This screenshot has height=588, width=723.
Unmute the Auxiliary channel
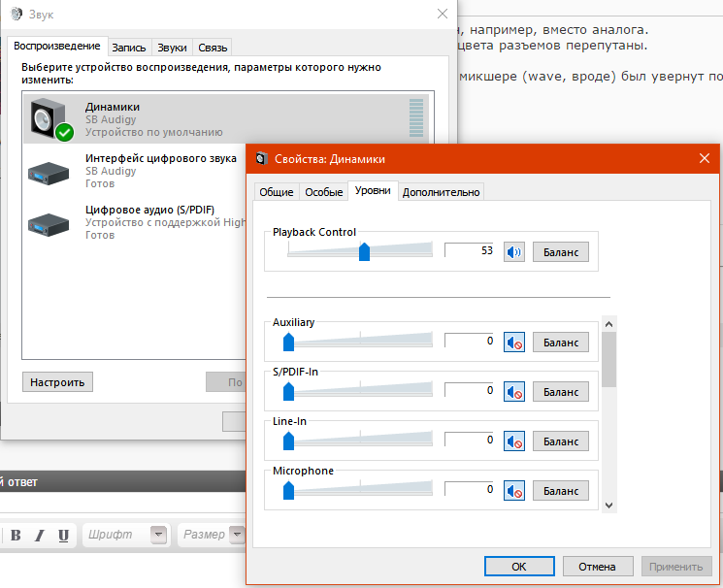513,342
